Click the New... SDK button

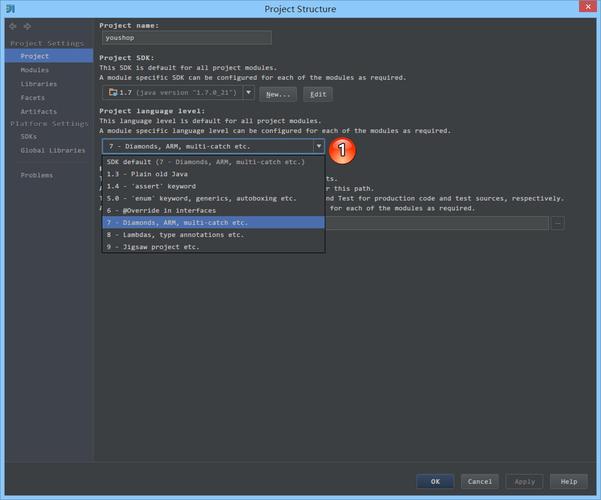(277, 94)
